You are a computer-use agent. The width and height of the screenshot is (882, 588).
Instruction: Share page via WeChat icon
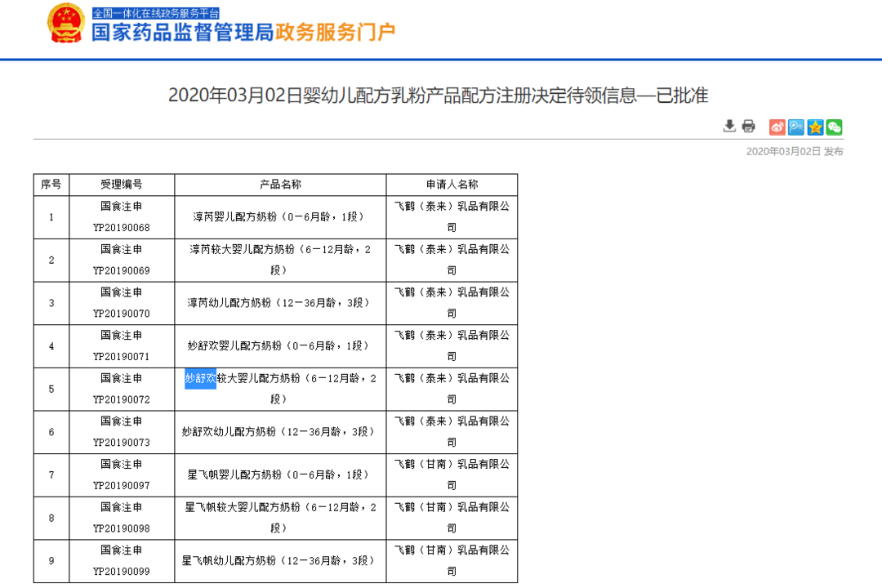point(834,127)
